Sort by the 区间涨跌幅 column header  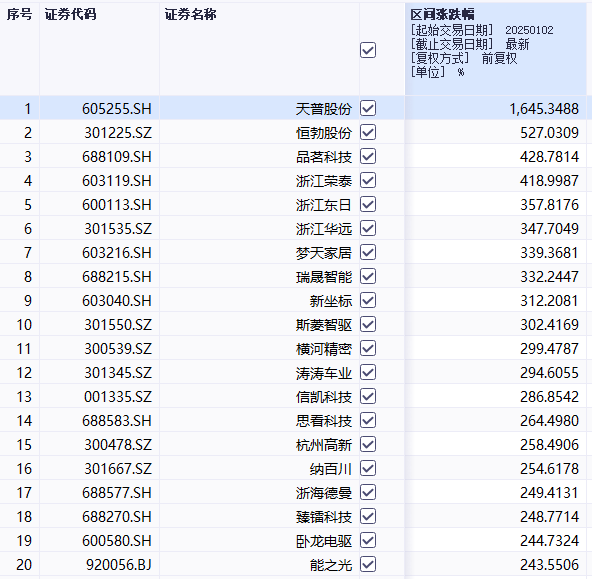coord(442,14)
